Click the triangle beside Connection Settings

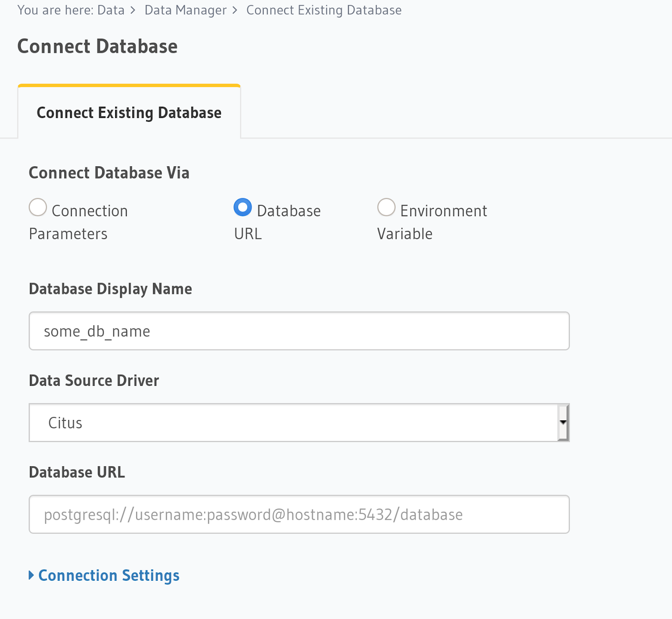[x=31, y=575]
